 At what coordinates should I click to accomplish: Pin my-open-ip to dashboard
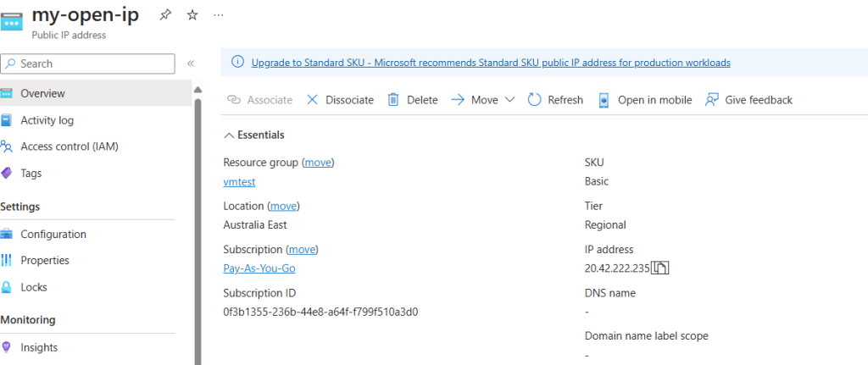coord(165,15)
